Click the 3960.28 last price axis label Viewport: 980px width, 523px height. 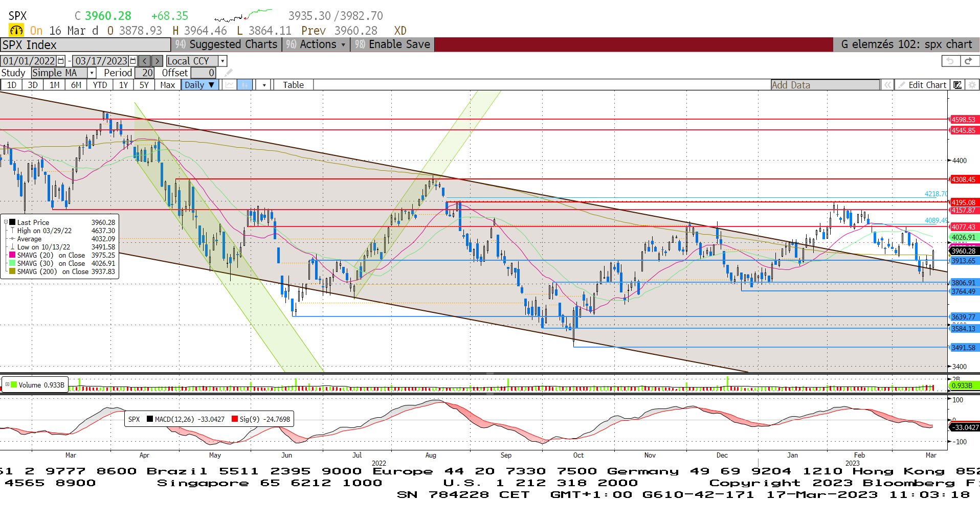tap(964, 251)
